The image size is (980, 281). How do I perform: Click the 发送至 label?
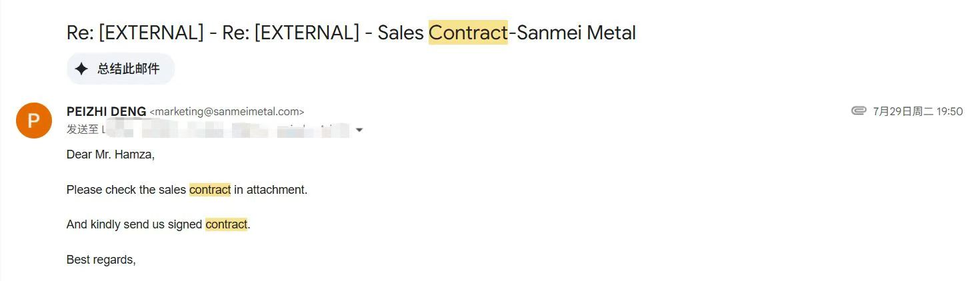[83, 129]
